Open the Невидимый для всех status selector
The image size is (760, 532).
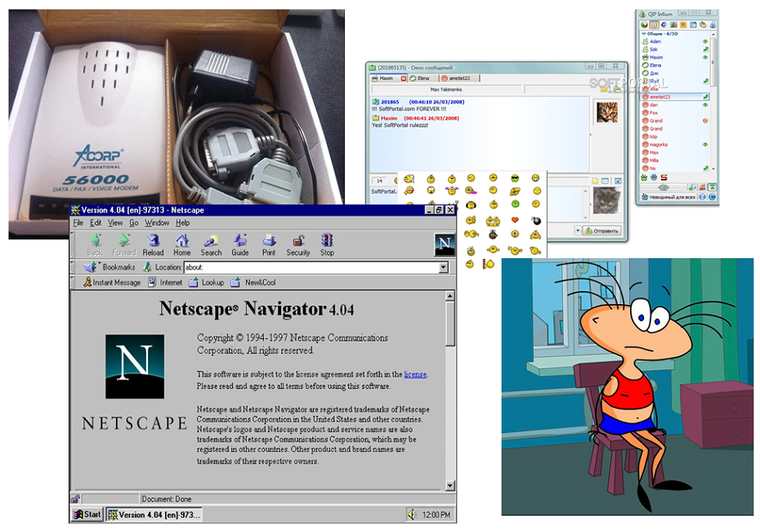668,197
